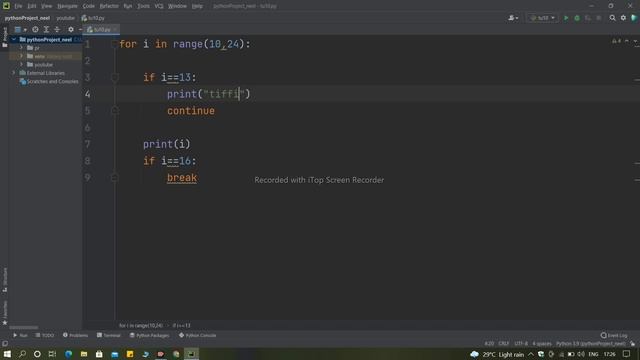This screenshot has height=360, width=640.
Task: Click the warnings indicator in editor corner
Action: tap(616, 41)
